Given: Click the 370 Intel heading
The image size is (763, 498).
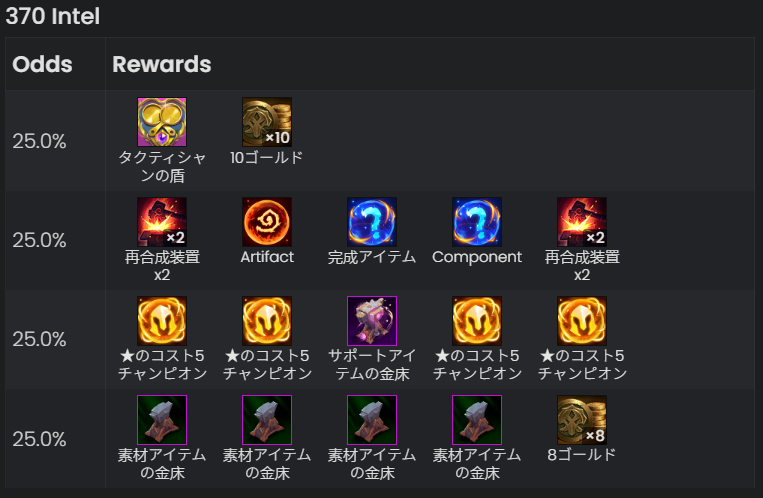Looking at the screenshot, I should (53, 16).
